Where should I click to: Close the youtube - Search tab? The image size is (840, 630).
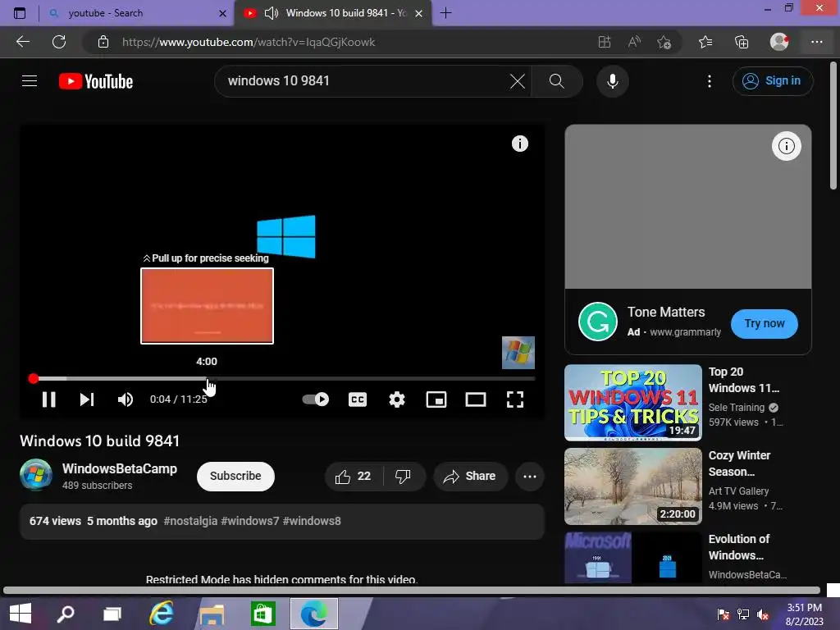[x=222, y=13]
